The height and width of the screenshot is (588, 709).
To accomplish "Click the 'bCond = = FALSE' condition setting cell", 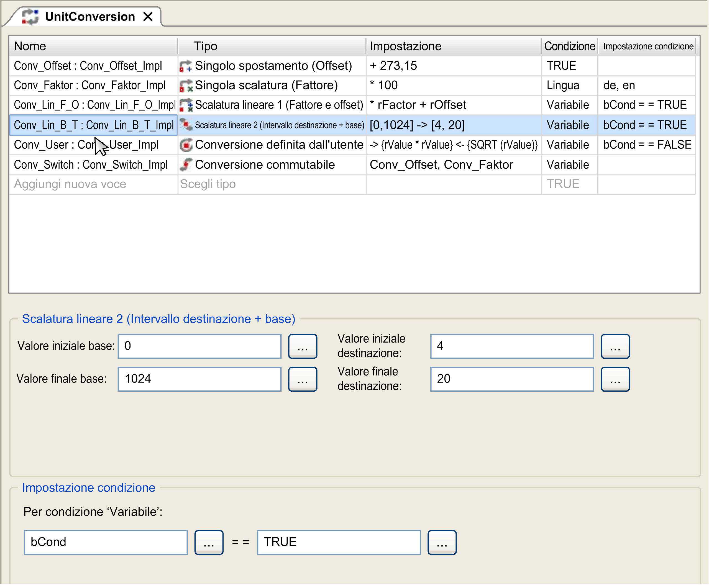I will [x=647, y=145].
